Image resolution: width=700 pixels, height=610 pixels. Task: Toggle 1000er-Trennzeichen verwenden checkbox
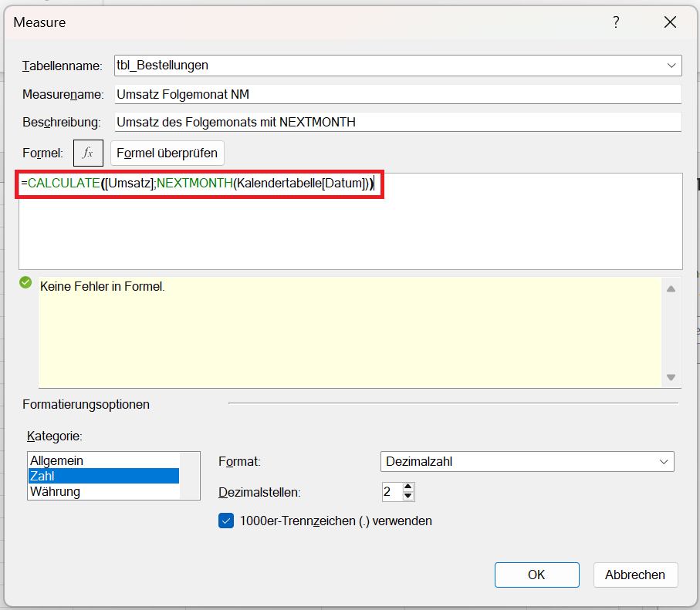pos(226,521)
